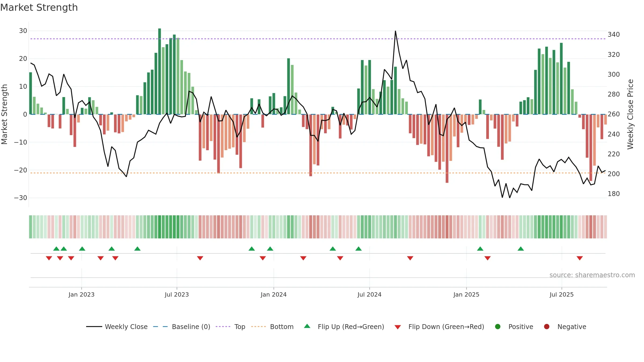Click the 'Jul 2023' date axis label
The image size is (644, 362).
tap(177, 294)
